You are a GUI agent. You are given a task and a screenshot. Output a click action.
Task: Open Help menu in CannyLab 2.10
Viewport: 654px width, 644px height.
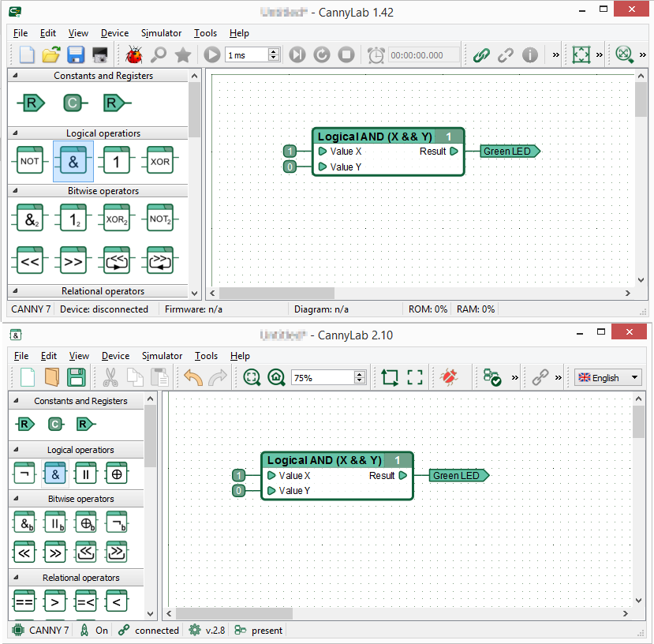(240, 356)
